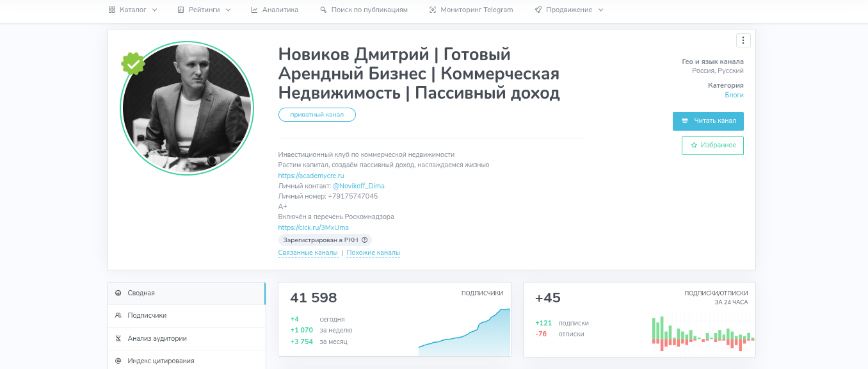The height and width of the screenshot is (369, 868).
Task: Click the Читать канал button
Action: 708,120
